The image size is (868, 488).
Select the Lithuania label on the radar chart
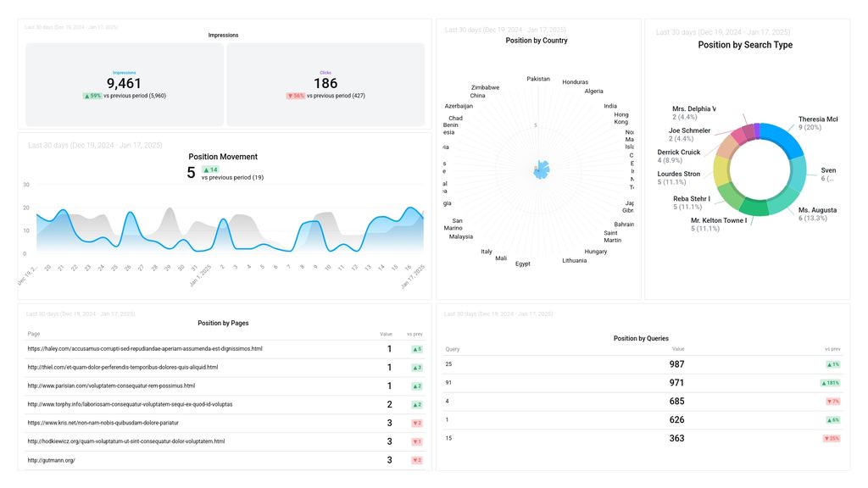click(x=575, y=261)
